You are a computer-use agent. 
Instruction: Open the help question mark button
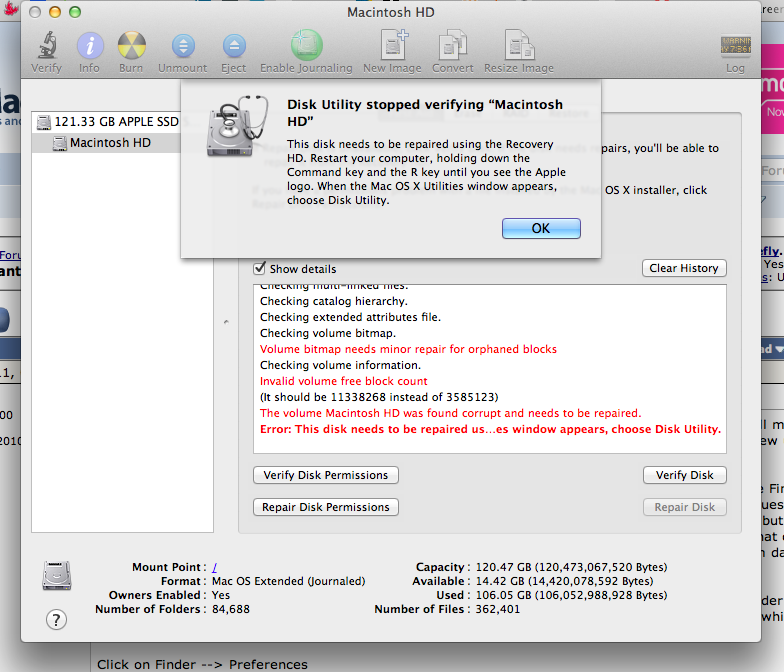(x=56, y=620)
